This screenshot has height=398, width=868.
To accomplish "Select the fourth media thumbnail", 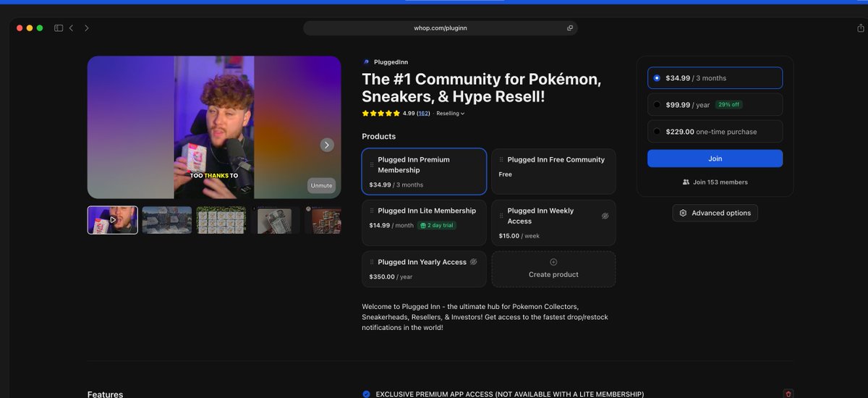I will point(276,220).
